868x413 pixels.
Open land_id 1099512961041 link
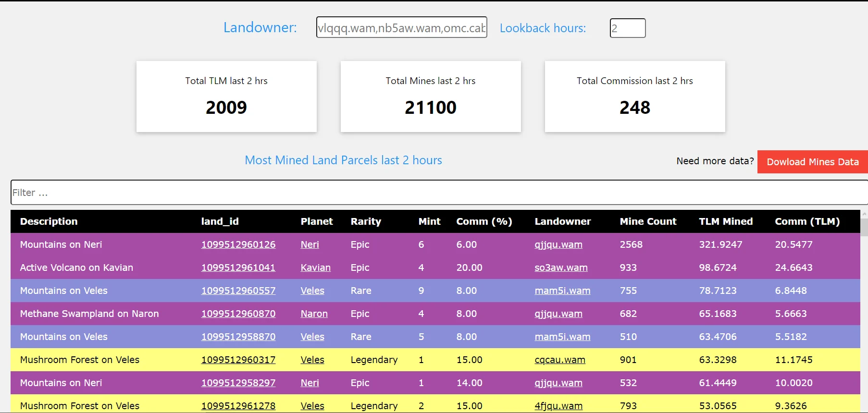pos(238,267)
